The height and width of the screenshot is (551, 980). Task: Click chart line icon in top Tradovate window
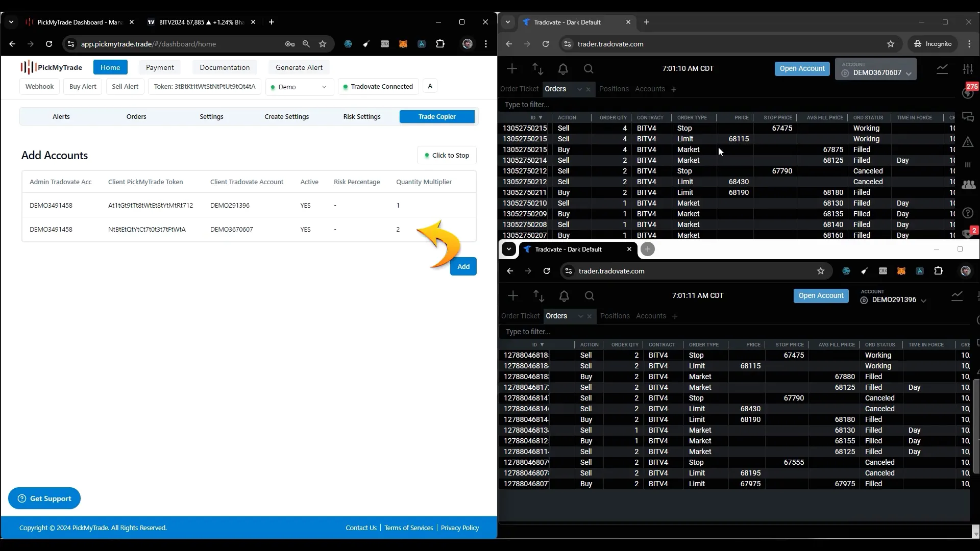pyautogui.click(x=942, y=68)
